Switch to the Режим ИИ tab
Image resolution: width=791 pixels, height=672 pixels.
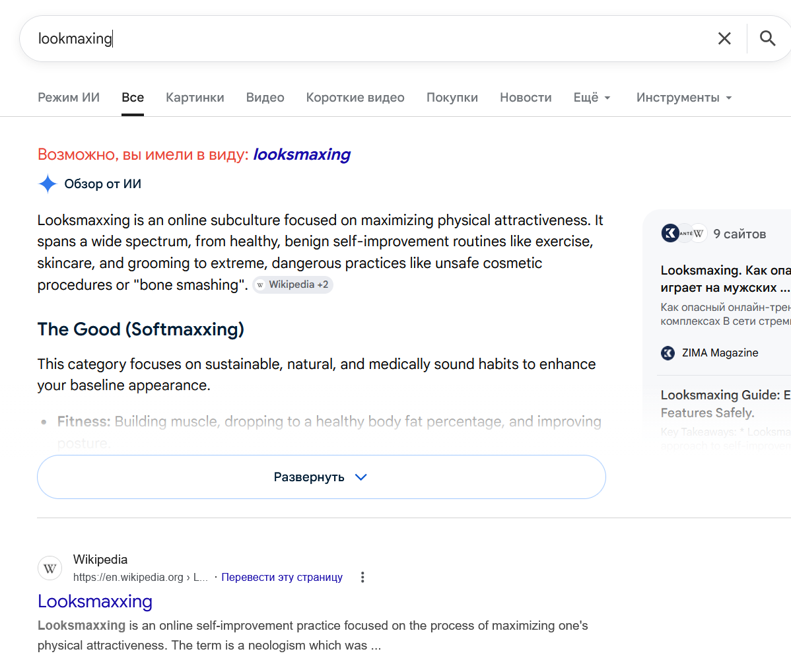[x=69, y=98]
